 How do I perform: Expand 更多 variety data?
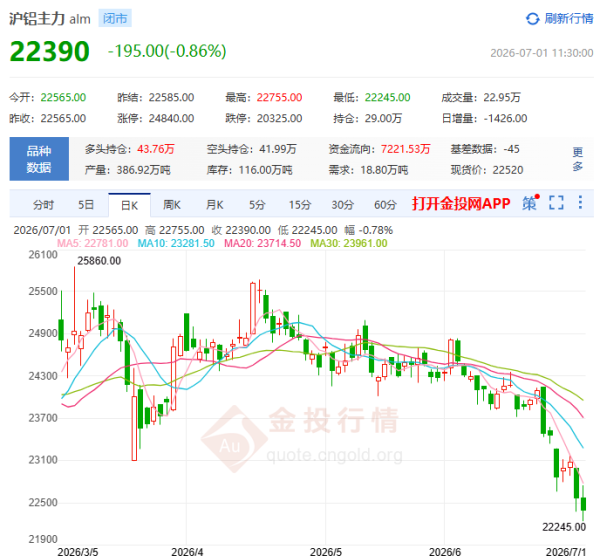click(577, 159)
